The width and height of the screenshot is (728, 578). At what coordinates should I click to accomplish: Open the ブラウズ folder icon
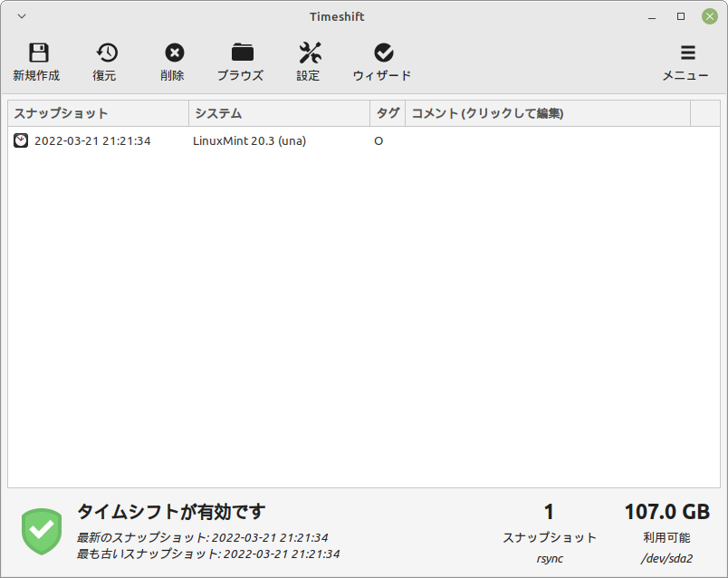pos(243,53)
